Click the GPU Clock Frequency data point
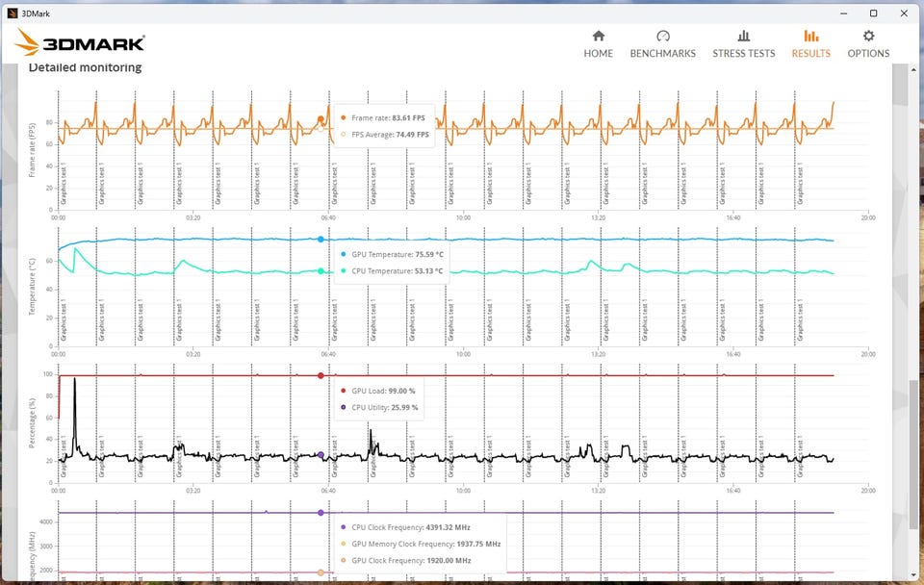This screenshot has height=585, width=924. point(321,572)
